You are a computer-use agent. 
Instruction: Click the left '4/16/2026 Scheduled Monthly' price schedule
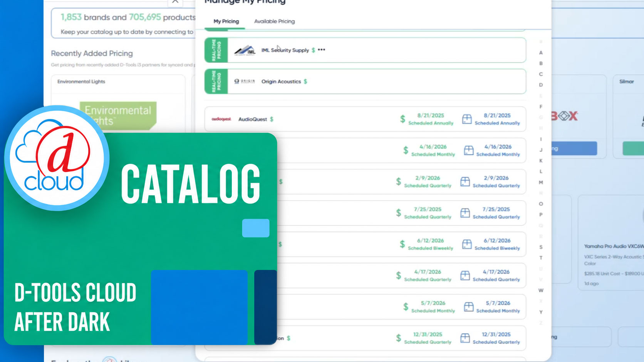(x=433, y=150)
